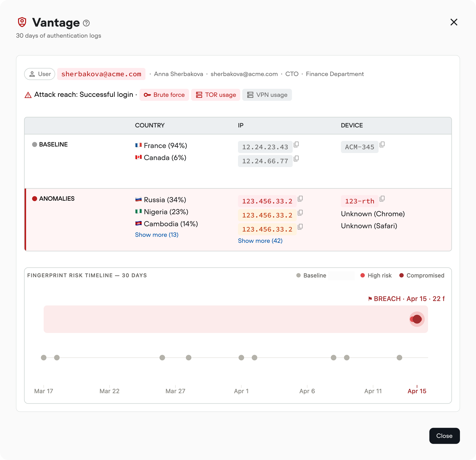Select the VPN usage tag
The width and height of the screenshot is (476, 460).
coord(267,95)
